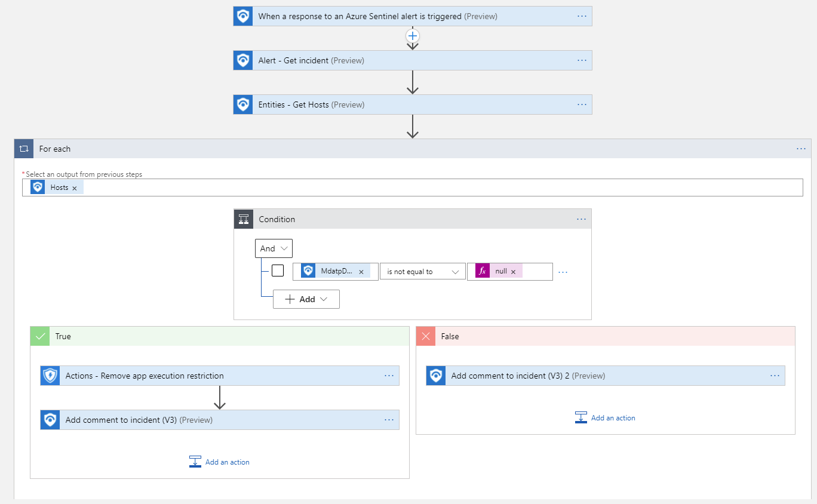Click the red False branch X icon
The image size is (817, 504).
426,336
